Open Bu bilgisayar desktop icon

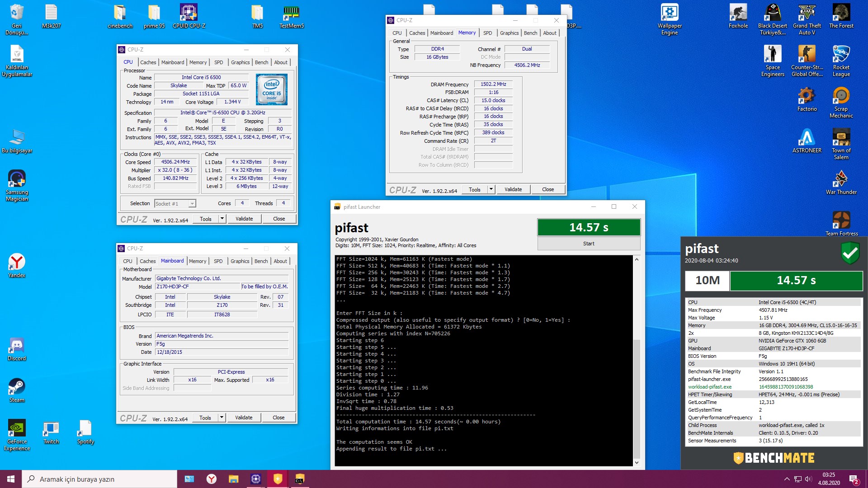coord(17,141)
